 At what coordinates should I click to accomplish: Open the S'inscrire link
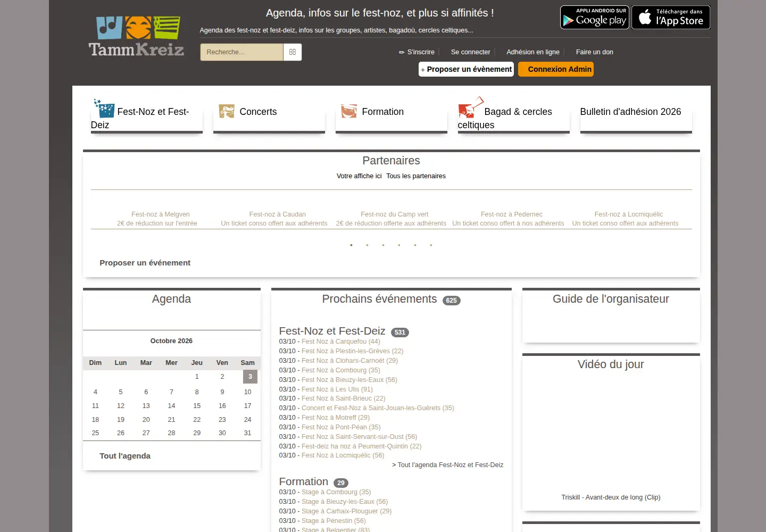point(421,52)
